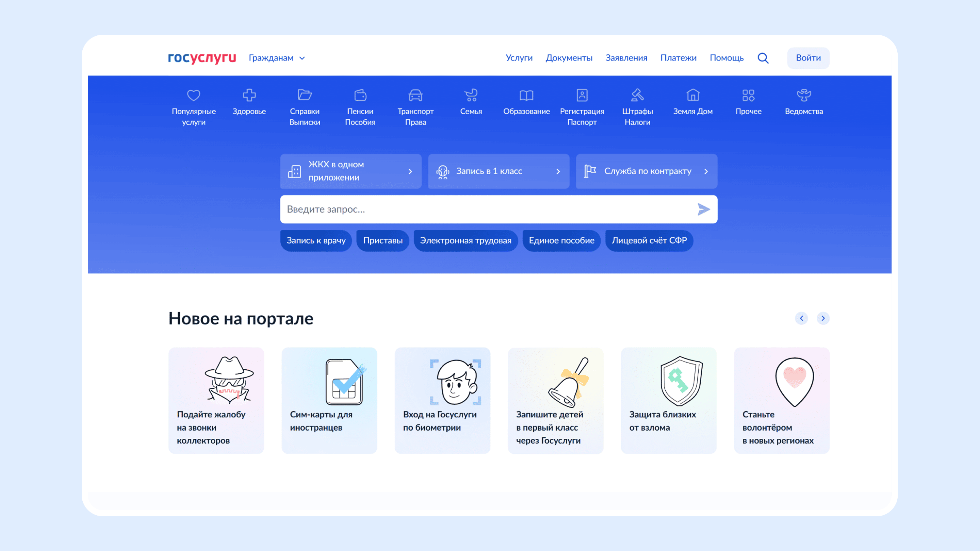
Task: Open the Образование book icon
Action: tap(526, 95)
